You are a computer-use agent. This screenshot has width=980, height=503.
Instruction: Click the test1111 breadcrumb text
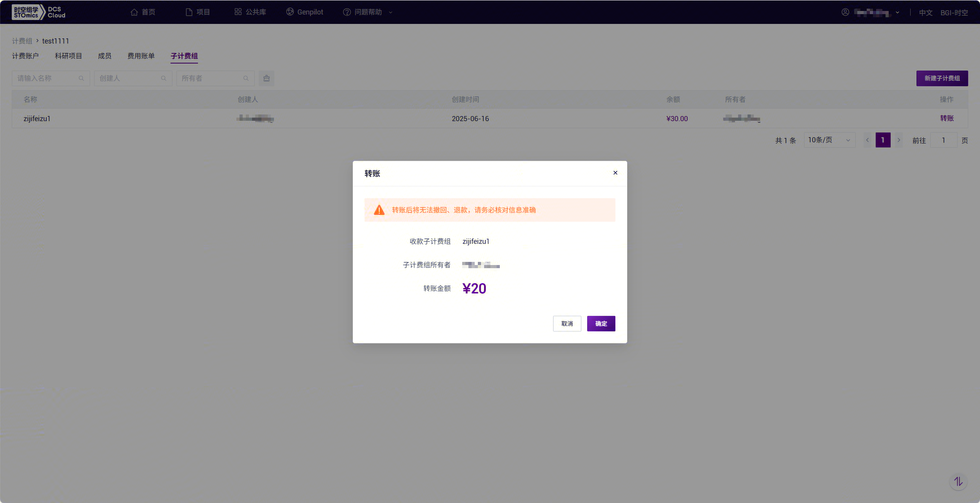[56, 41]
